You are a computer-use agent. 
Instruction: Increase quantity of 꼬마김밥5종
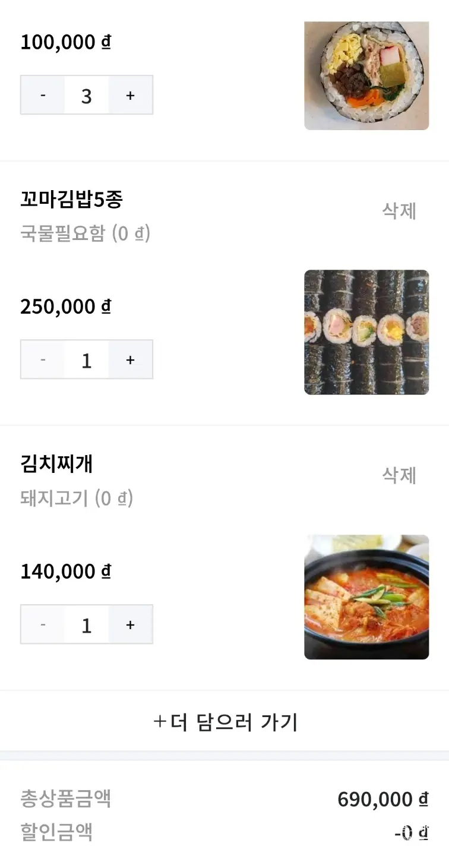pyautogui.click(x=131, y=359)
